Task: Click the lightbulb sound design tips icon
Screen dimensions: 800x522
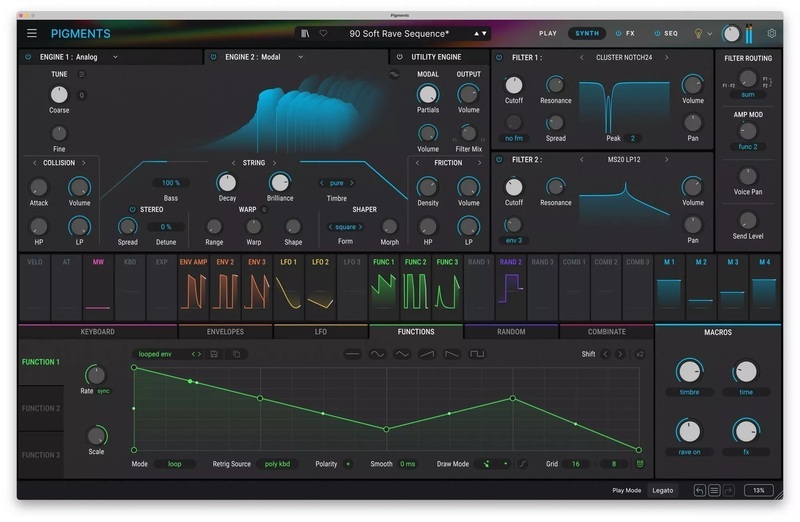Action: (x=698, y=33)
